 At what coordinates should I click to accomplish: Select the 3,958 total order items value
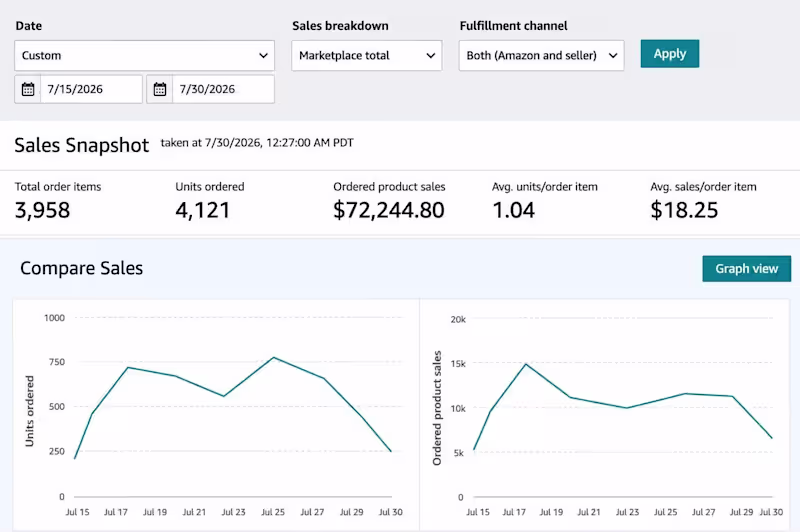point(42,210)
